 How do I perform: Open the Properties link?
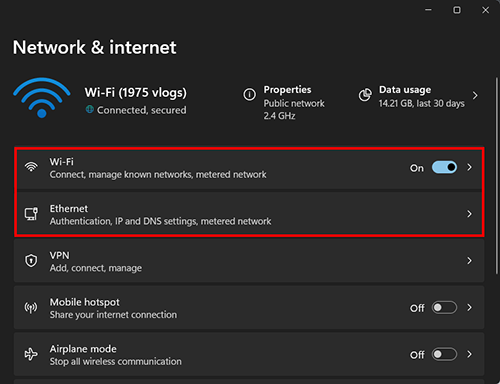287,90
